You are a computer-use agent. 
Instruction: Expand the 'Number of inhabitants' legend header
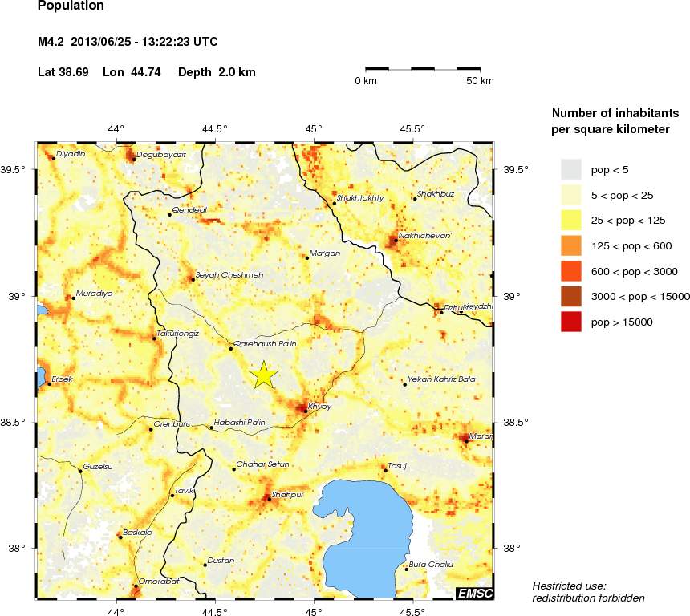614,112
